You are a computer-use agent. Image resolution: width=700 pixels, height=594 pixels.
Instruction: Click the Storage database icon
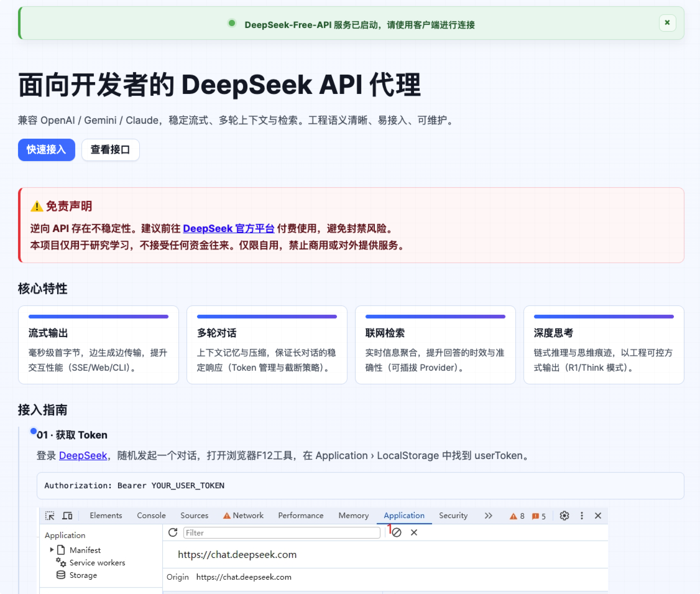[61, 575]
